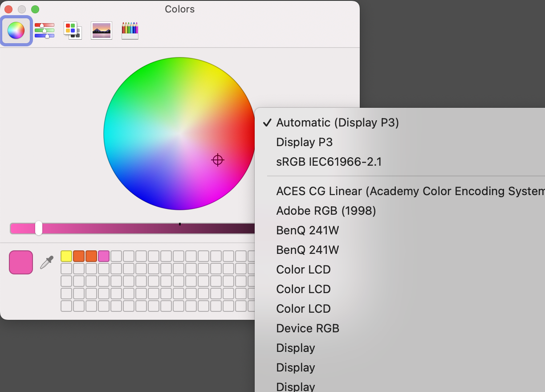The image size is (545, 392).
Task: Pick the eyedropper color sampler tool
Action: tap(47, 262)
